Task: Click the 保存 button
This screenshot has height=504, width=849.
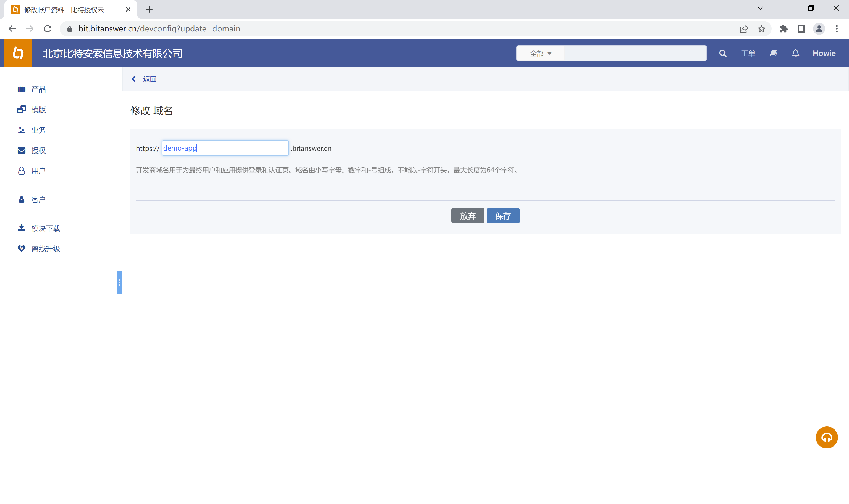Action: coord(503,216)
